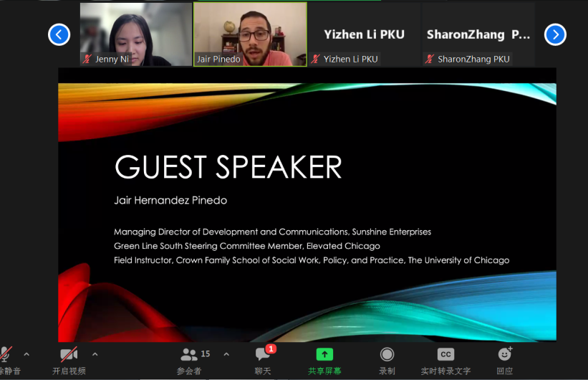Image resolution: width=588 pixels, height=380 pixels.
Task: Expand audio options caret beside microphone
Action: point(26,354)
